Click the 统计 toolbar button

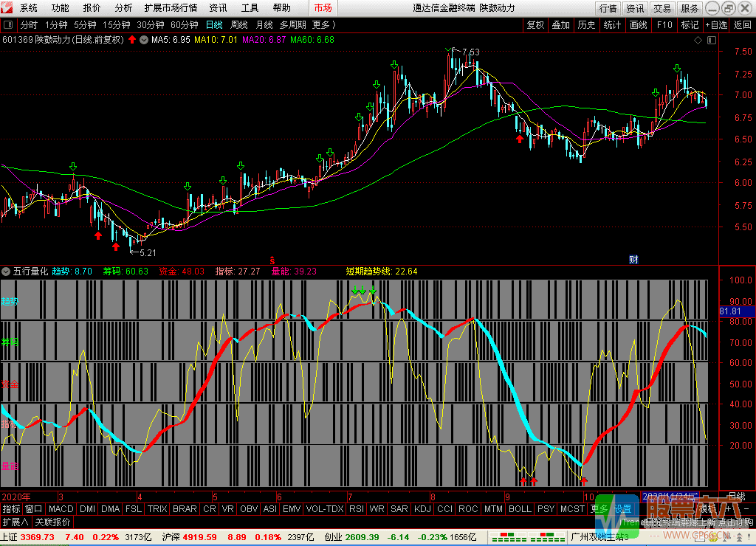(612, 25)
